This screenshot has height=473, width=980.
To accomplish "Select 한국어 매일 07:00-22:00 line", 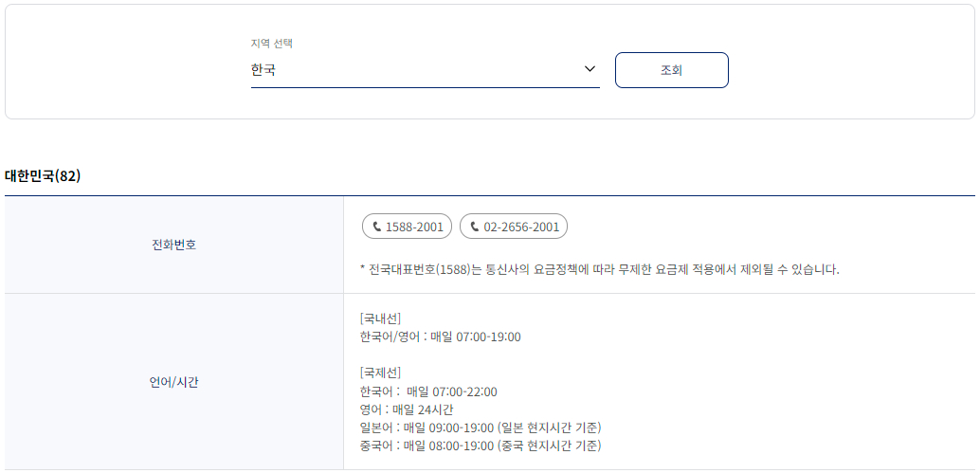I will (x=428, y=391).
